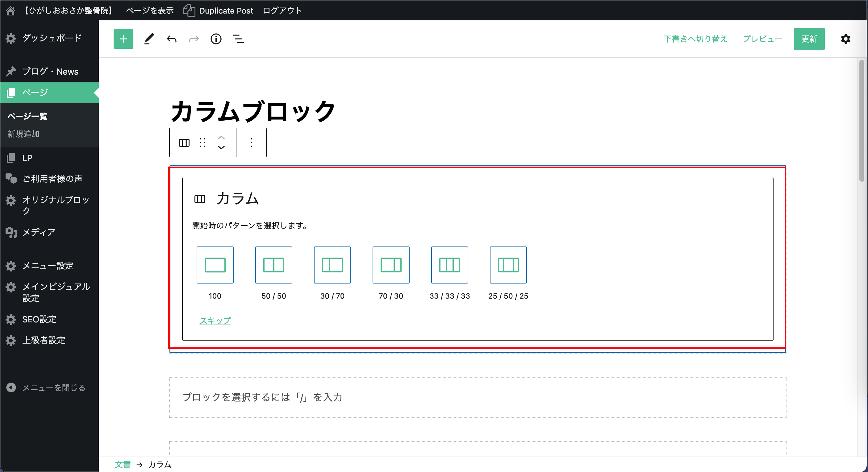The width and height of the screenshot is (868, 472).
Task: Open the SEO設定 menu item
Action: (39, 319)
